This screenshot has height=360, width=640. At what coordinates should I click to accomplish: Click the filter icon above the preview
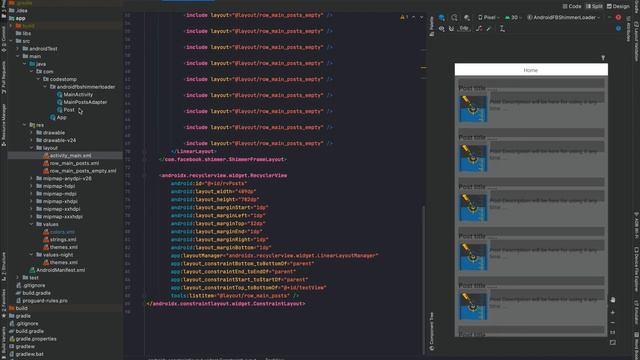[603, 58]
